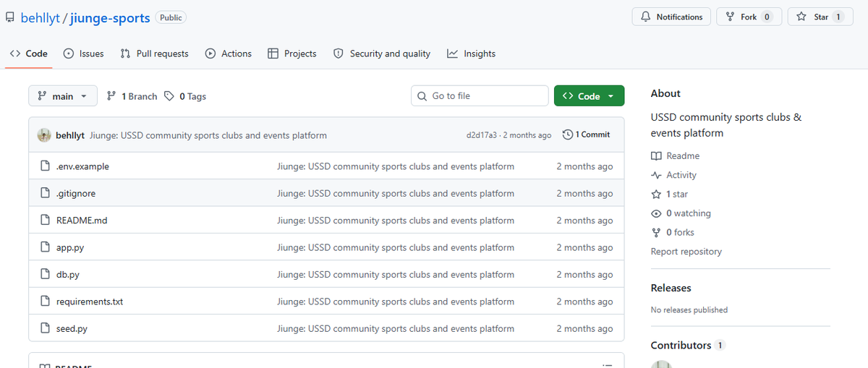Click the history clock icon by 1 Commit
The width and height of the screenshot is (868, 368).
point(568,134)
